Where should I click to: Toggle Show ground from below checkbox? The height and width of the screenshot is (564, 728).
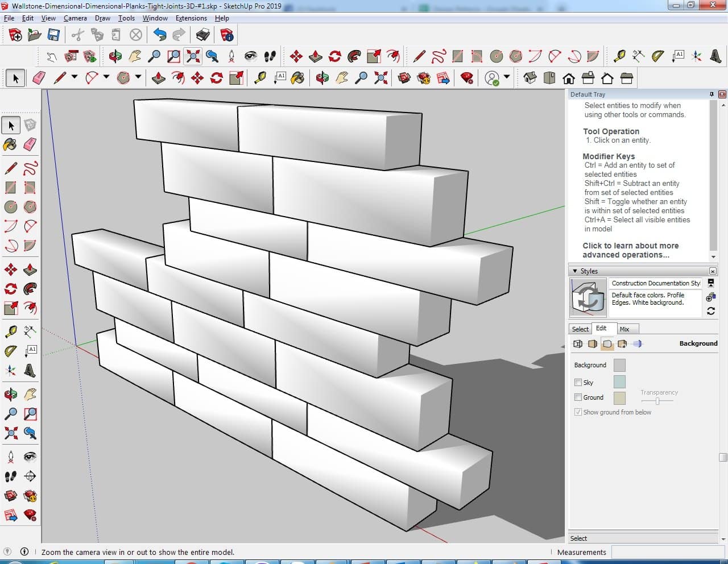click(578, 412)
